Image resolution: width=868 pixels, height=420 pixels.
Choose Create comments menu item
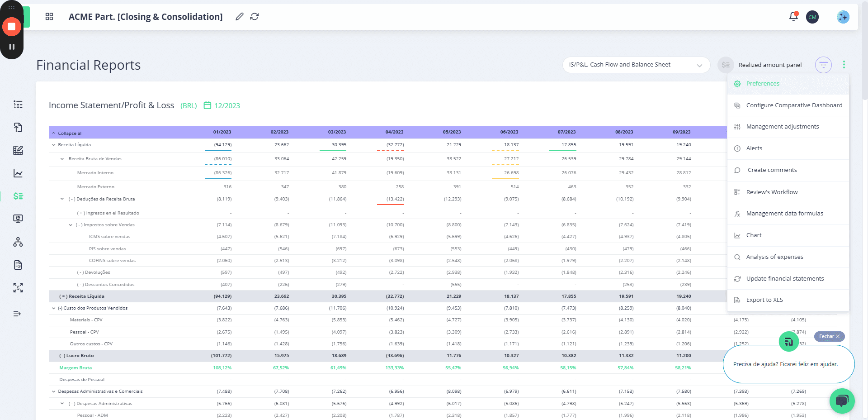click(788, 170)
